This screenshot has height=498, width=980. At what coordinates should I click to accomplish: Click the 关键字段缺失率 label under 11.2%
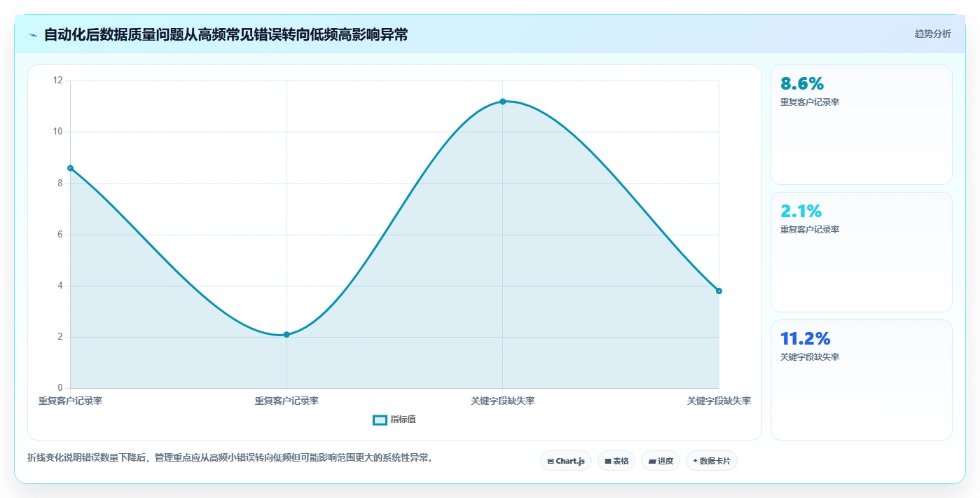coord(810,357)
